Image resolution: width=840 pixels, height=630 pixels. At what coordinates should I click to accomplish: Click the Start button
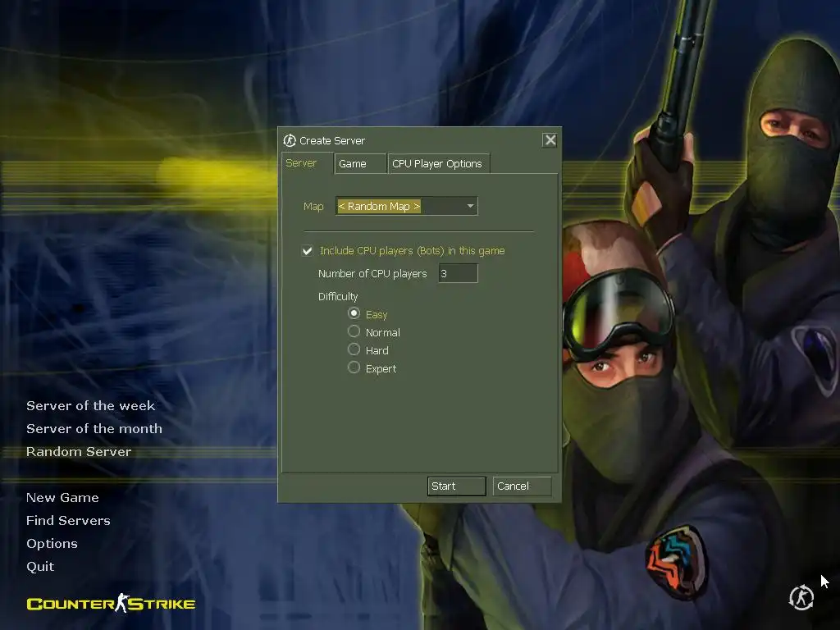tap(456, 486)
